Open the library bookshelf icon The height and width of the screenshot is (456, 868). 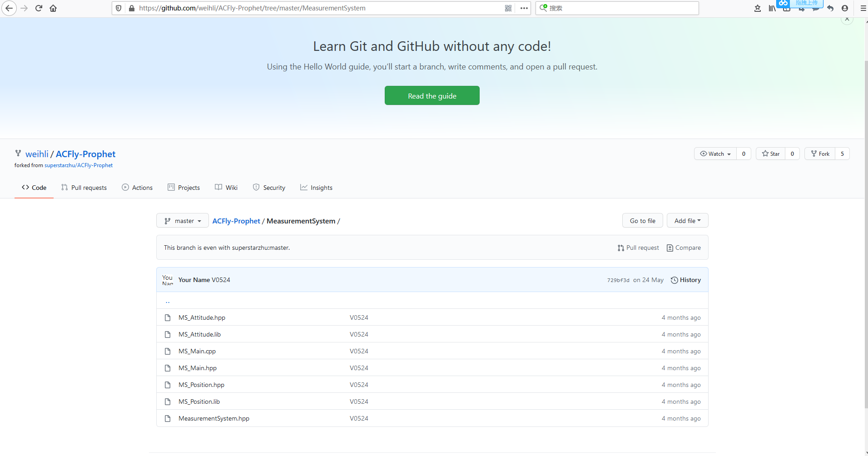click(x=772, y=8)
